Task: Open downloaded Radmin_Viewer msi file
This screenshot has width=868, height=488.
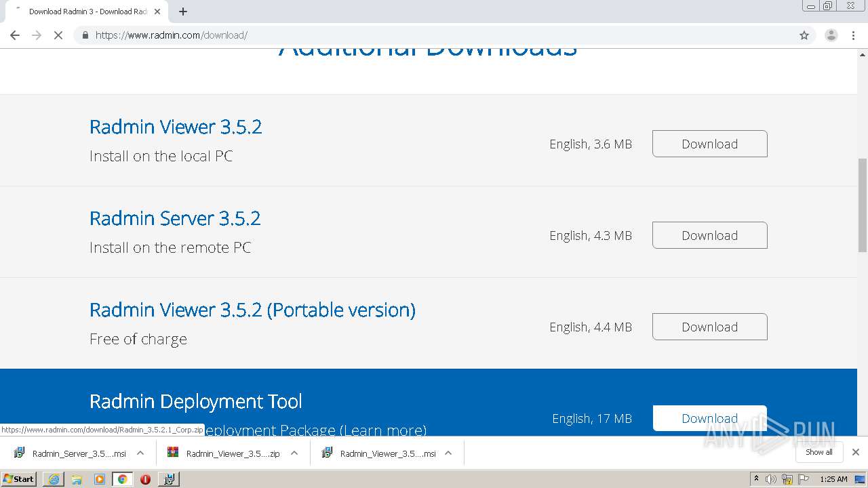Action: 378,453
